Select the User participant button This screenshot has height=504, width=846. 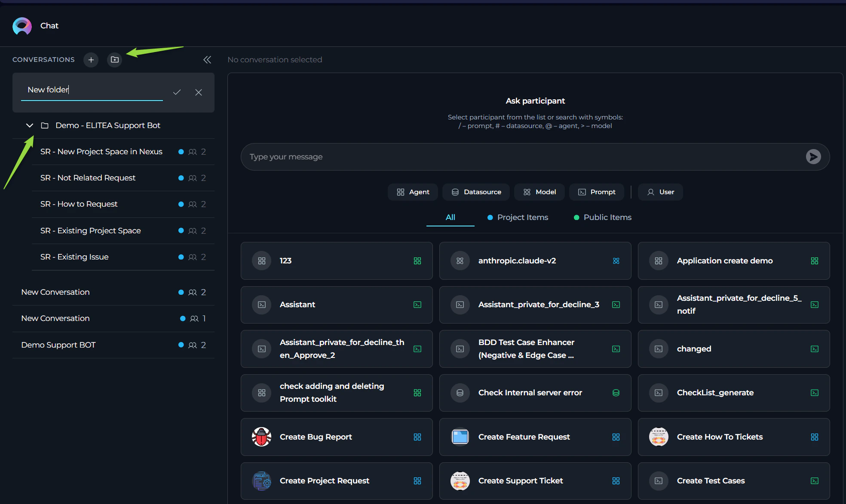(x=660, y=192)
